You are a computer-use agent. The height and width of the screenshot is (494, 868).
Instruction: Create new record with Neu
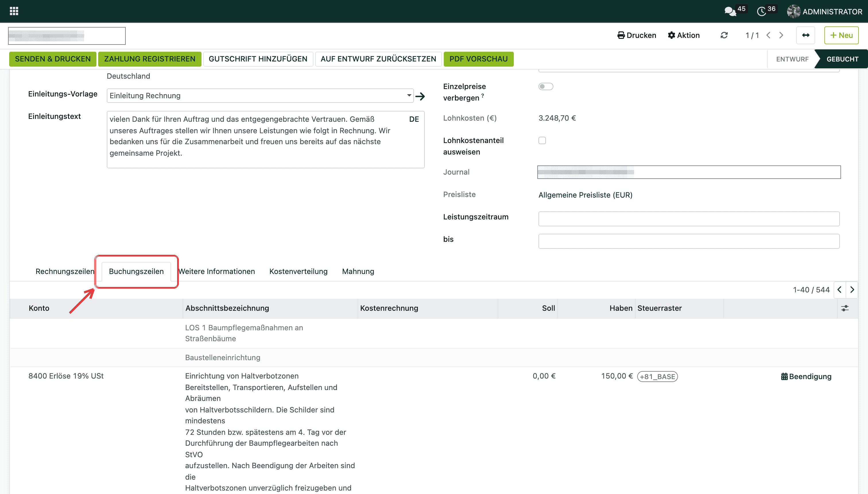pyautogui.click(x=841, y=35)
